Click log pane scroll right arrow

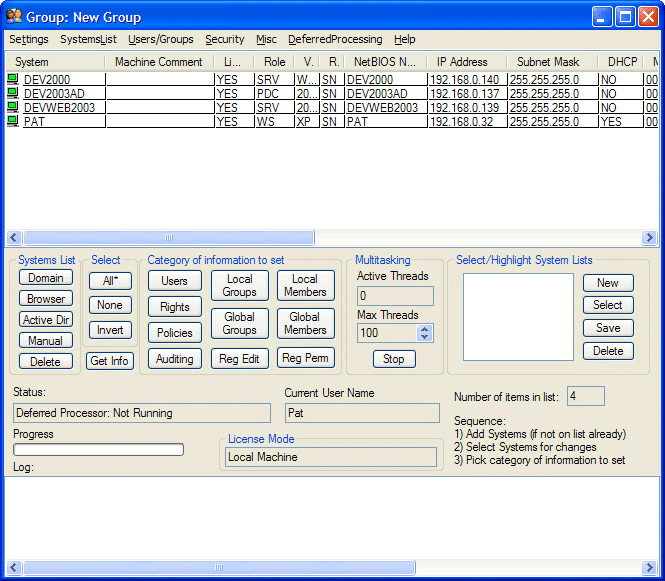[x=649, y=567]
